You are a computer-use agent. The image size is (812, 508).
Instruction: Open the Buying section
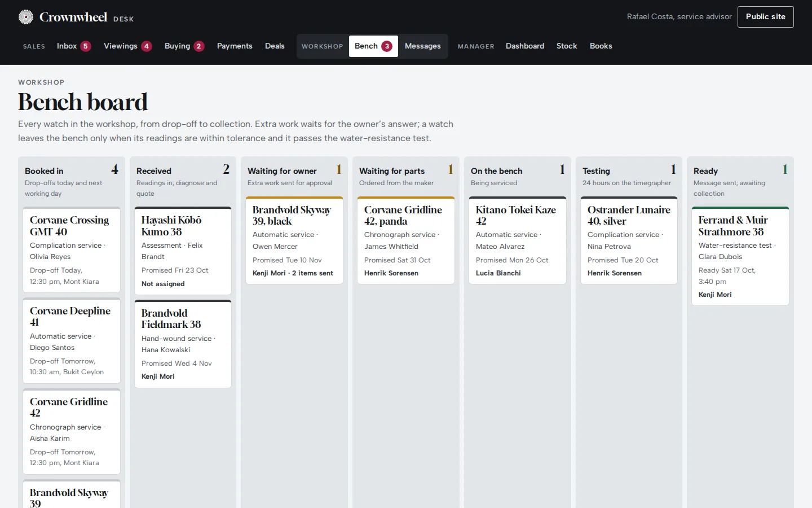coord(184,46)
